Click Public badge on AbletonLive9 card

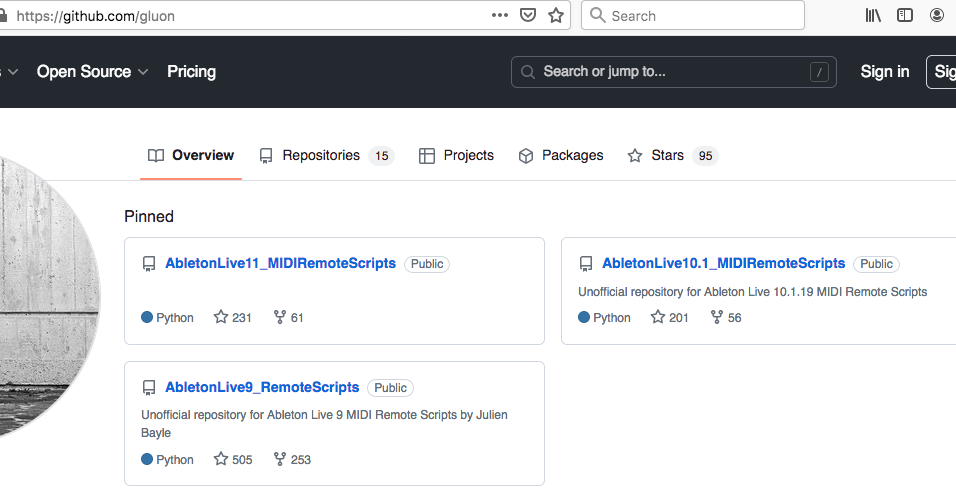390,388
